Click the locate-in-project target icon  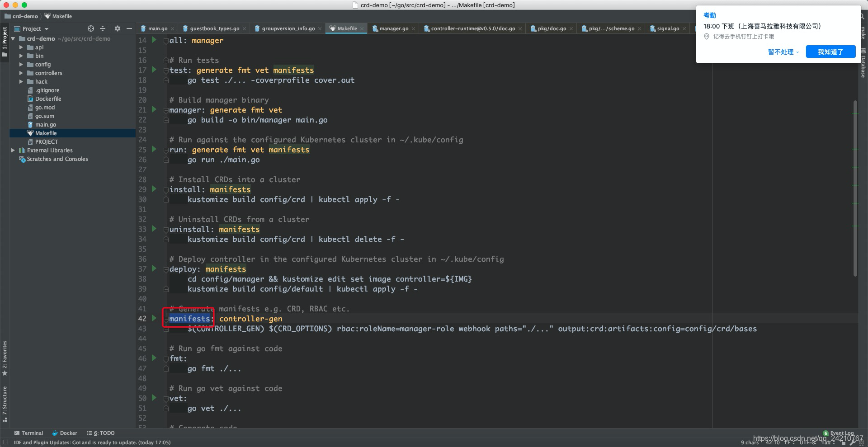pyautogui.click(x=90, y=28)
